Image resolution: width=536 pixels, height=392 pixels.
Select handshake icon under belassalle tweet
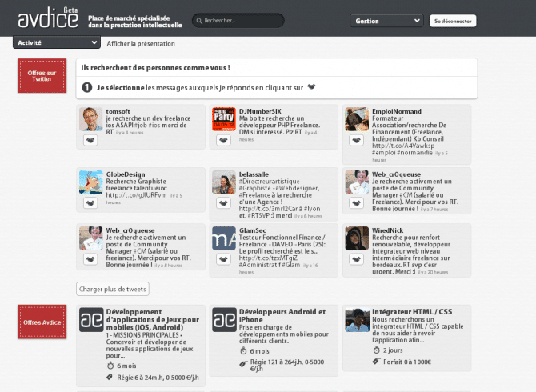tap(222, 203)
